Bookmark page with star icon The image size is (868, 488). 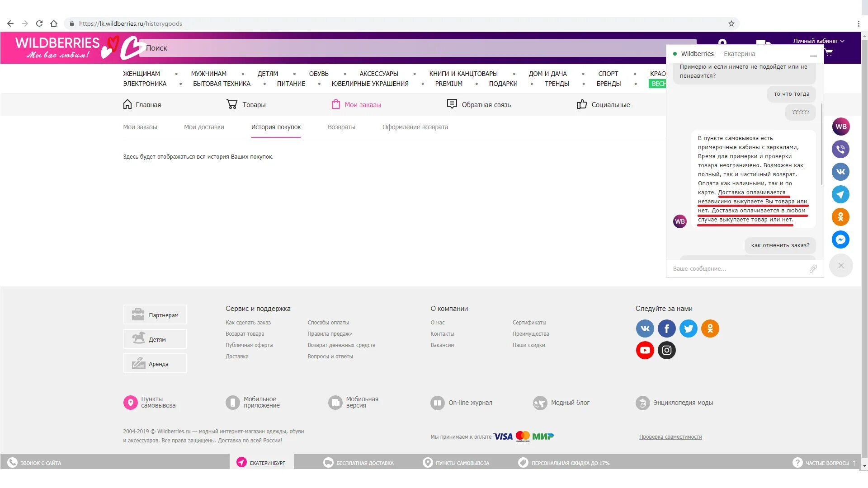tap(731, 23)
